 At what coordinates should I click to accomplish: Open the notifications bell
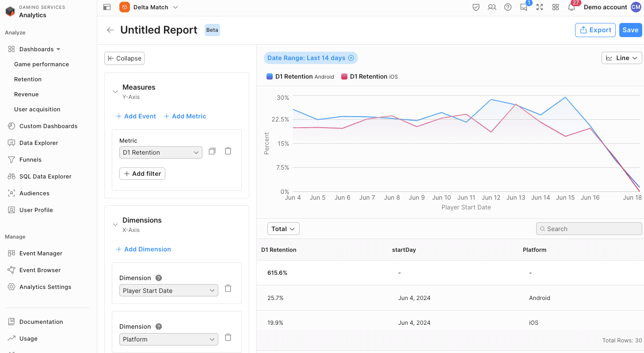pos(572,8)
